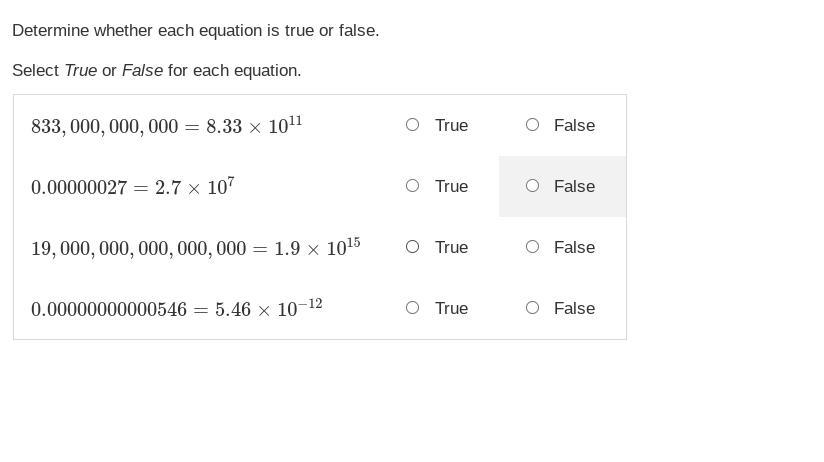Select False radio circle for 8.33 × 10^11 equation
This screenshot has width=824, height=462.
click(532, 125)
